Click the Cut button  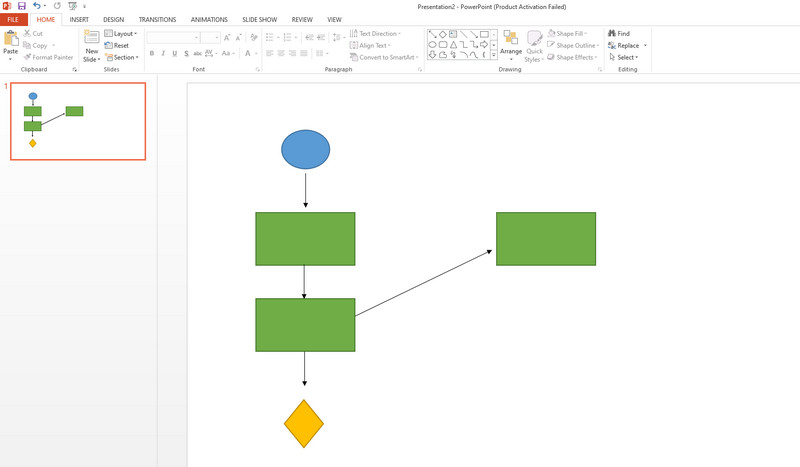point(33,33)
